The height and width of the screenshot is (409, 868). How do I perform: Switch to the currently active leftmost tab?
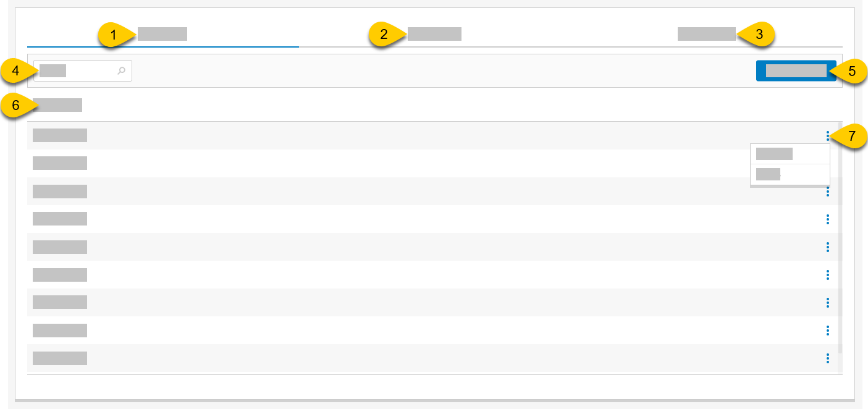(x=162, y=34)
